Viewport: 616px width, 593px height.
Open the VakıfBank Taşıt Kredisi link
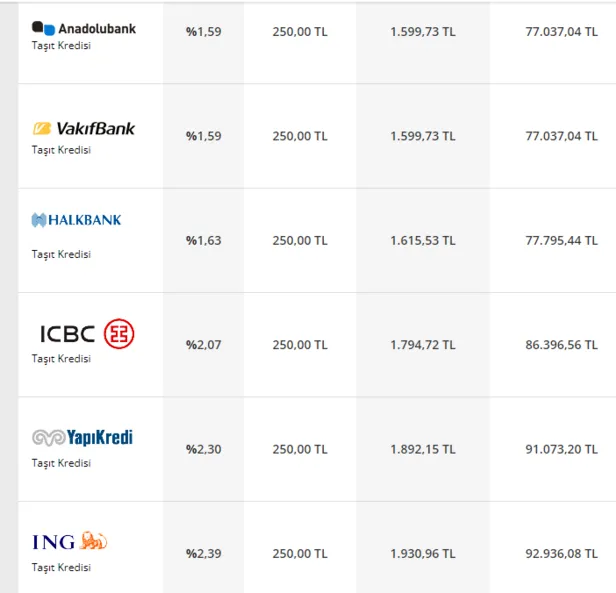click(x=61, y=150)
